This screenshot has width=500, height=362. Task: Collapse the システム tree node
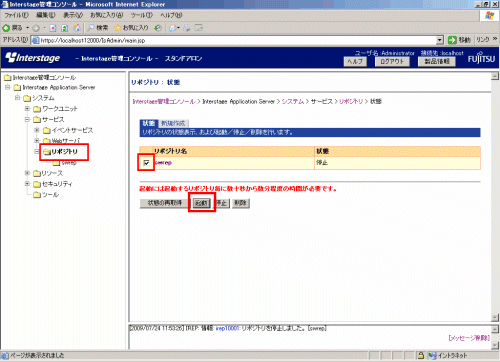17,98
